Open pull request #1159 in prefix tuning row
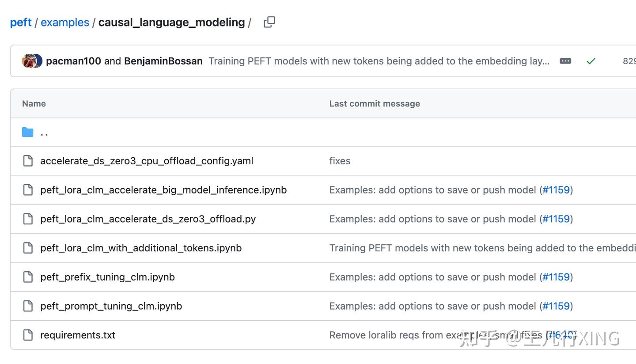Screen dimensions: 636x364 [x=556, y=277]
